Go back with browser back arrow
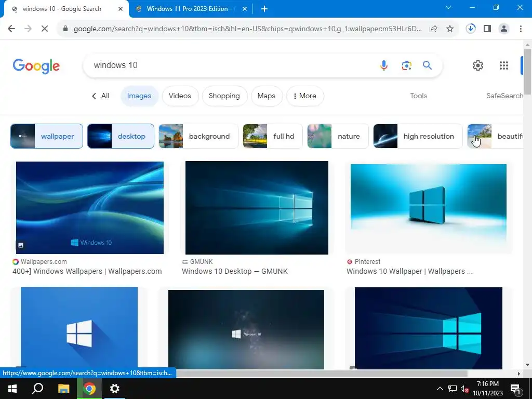This screenshot has width=532, height=399. coord(11,29)
